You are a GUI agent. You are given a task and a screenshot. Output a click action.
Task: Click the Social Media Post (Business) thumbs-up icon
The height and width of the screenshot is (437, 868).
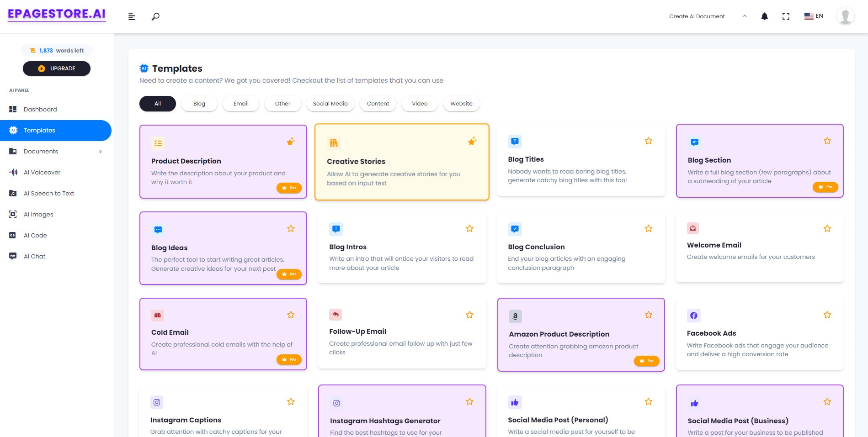tap(694, 403)
